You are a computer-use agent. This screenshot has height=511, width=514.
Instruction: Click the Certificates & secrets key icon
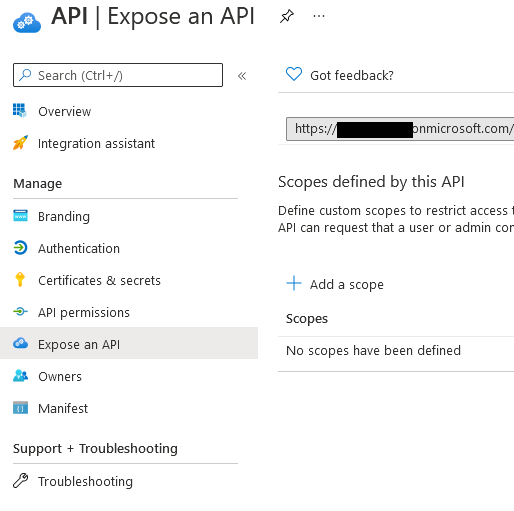tap(20, 279)
